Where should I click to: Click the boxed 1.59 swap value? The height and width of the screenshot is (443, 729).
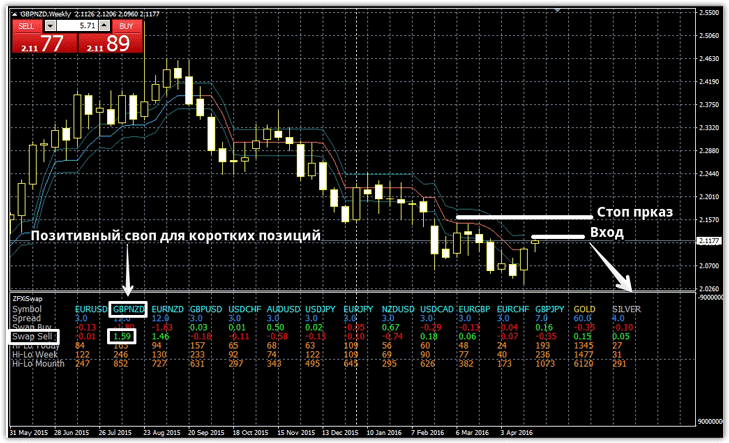click(127, 338)
